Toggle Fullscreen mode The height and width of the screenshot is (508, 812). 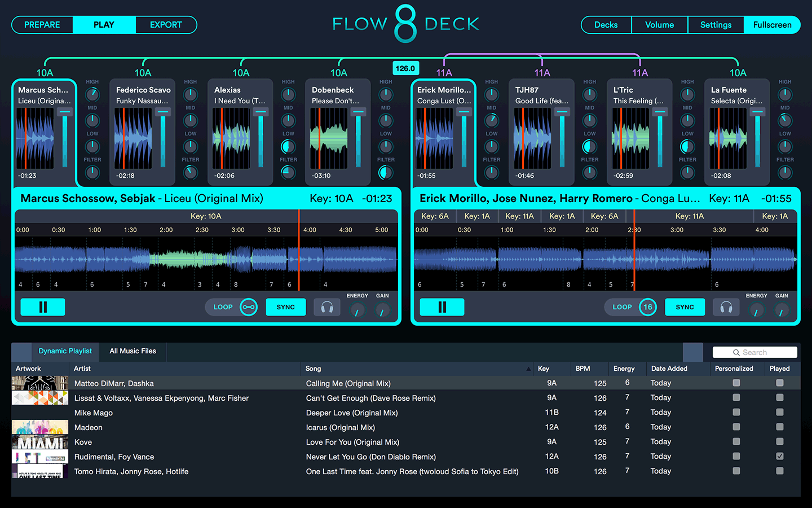click(x=773, y=25)
